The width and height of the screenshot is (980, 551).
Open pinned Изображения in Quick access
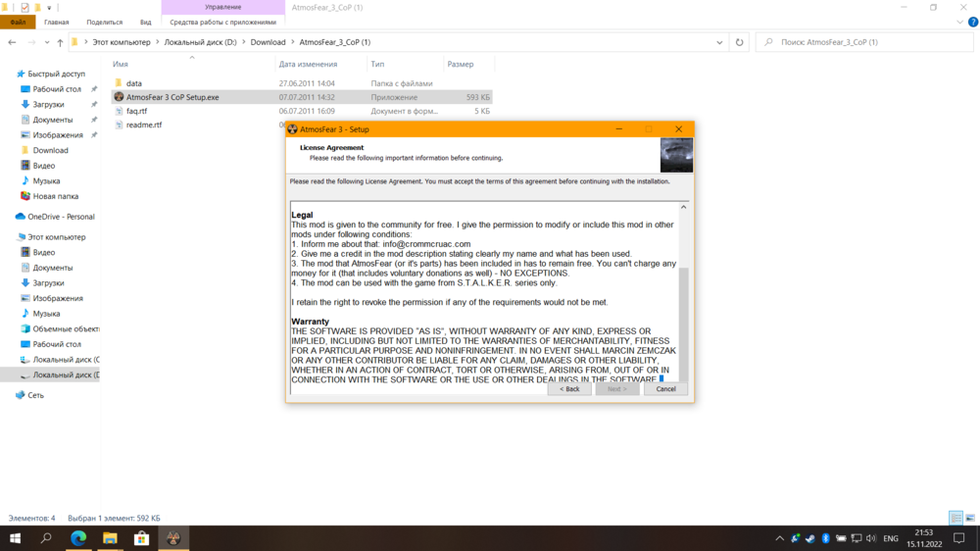58,135
